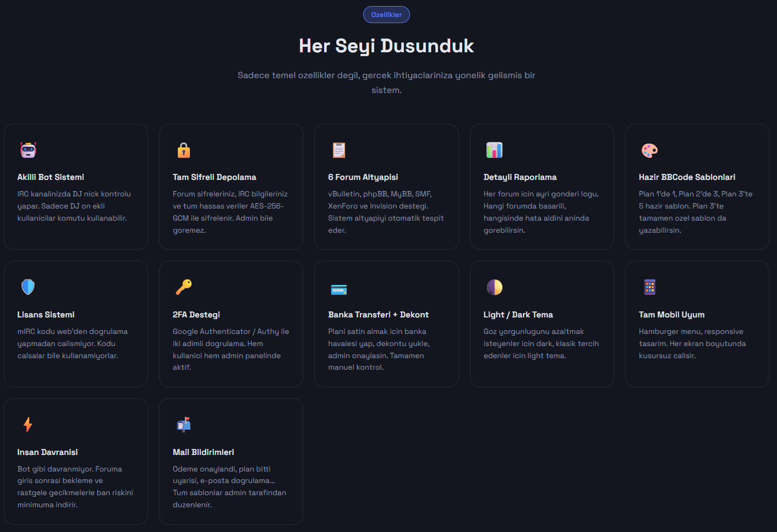
Task: Click the Banka Transferi + Dekont title
Action: click(378, 315)
